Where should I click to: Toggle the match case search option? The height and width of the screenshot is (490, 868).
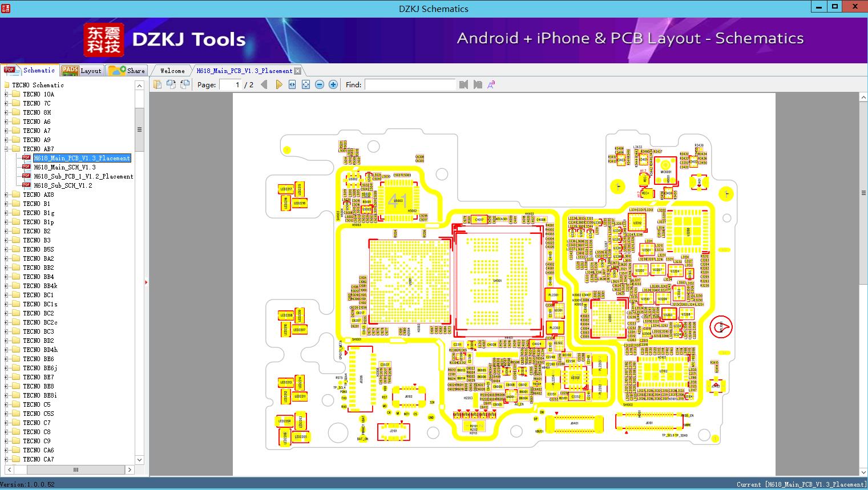click(491, 84)
